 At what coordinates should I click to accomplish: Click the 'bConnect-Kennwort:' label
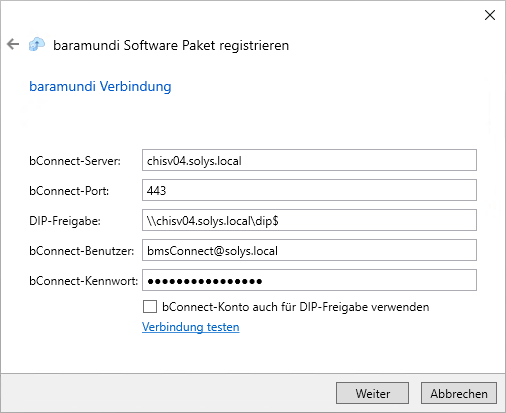[84, 281]
